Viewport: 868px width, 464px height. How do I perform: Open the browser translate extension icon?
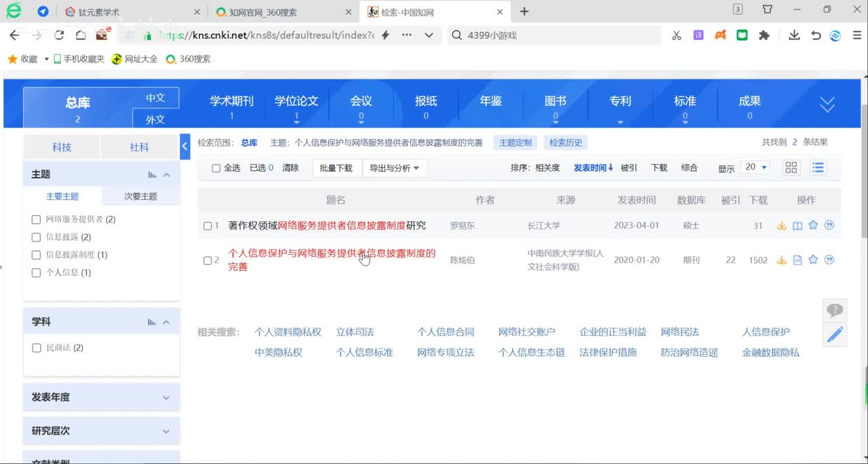(698, 35)
